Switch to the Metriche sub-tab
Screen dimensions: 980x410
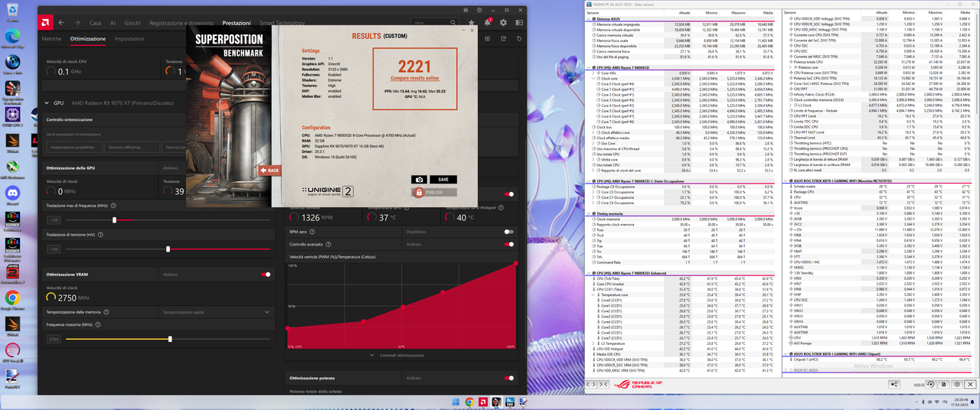(51, 38)
